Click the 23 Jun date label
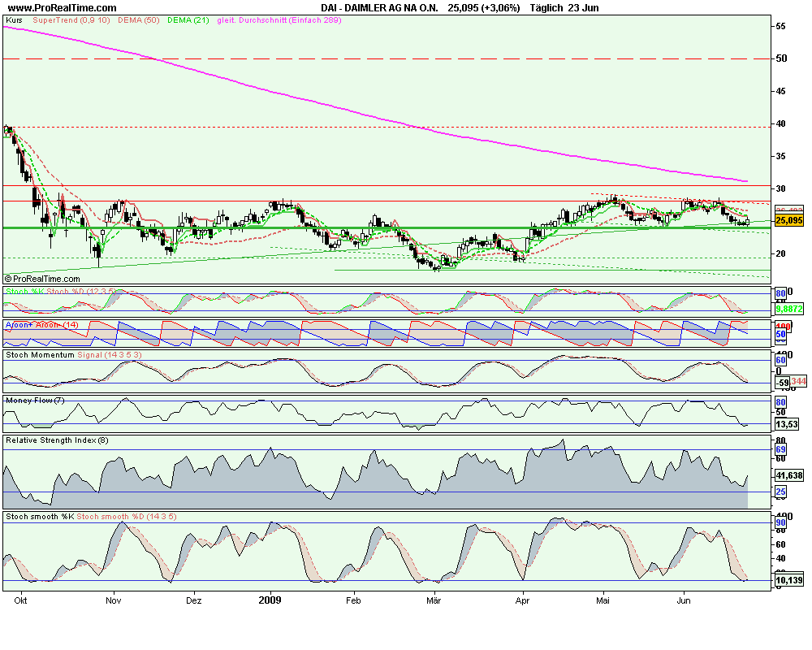 (583, 8)
